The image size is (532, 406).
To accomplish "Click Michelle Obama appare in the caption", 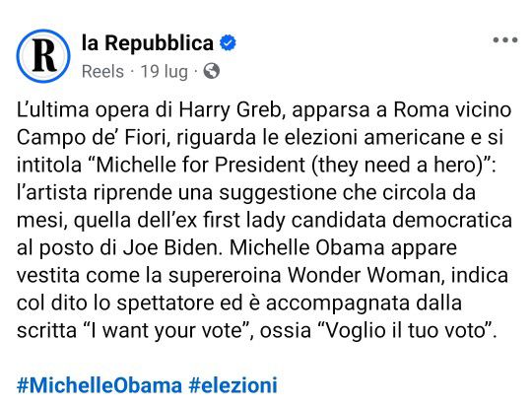I will tap(343, 247).
